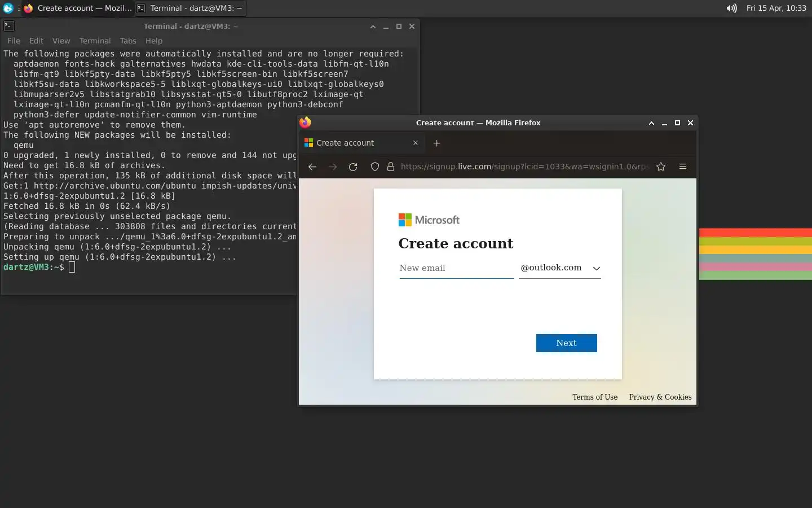The image size is (812, 508).
Task: Minimize the Firefox window
Action: click(664, 123)
